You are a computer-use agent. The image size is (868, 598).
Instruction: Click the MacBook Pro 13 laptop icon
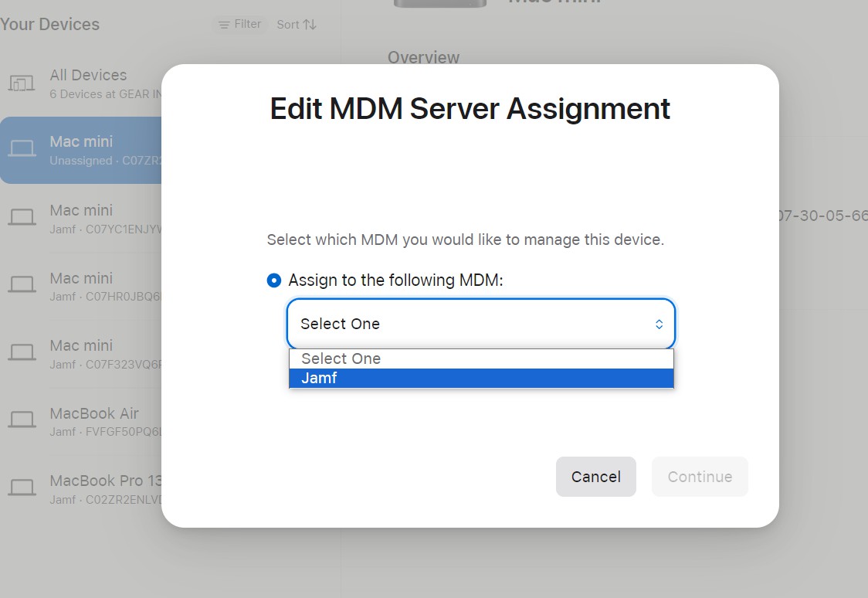click(22, 488)
